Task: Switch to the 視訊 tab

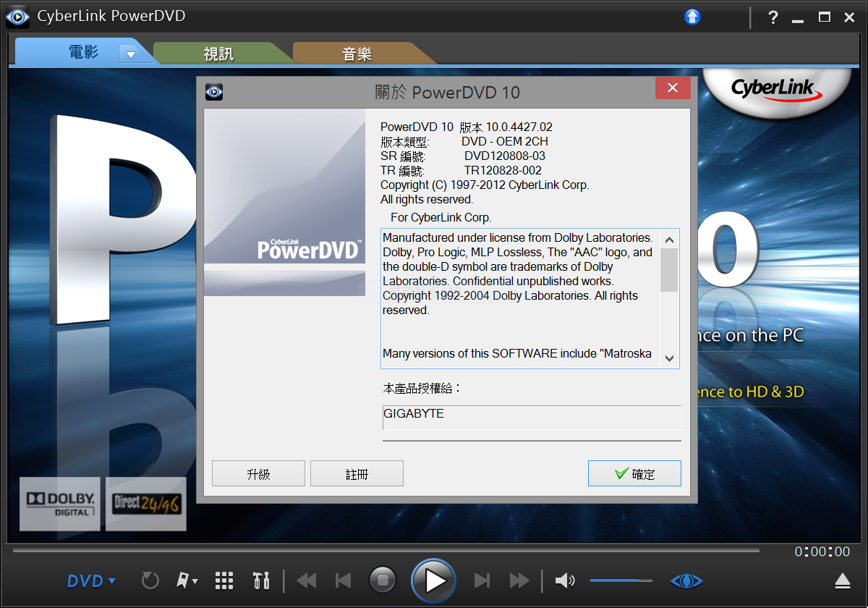Action: [218, 54]
